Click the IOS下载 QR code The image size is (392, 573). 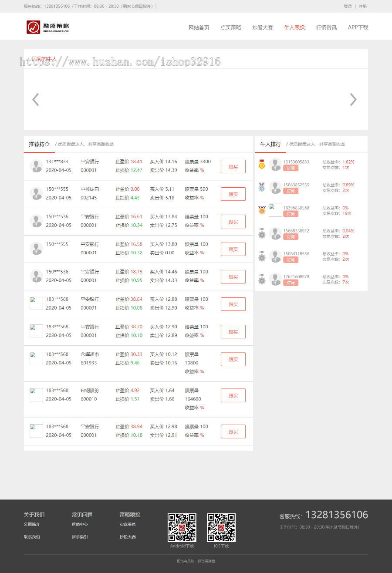point(220,529)
